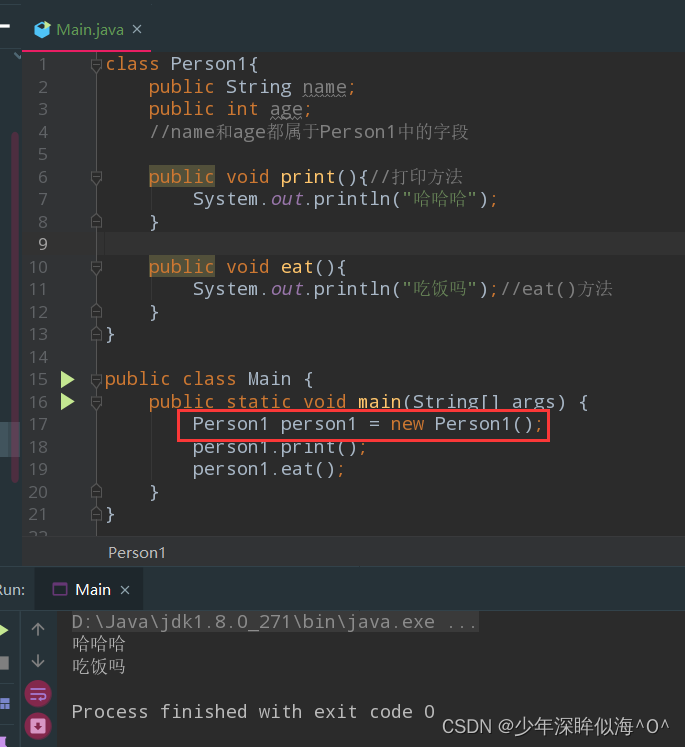Click the up arrow in the Run panel

tap(38, 630)
